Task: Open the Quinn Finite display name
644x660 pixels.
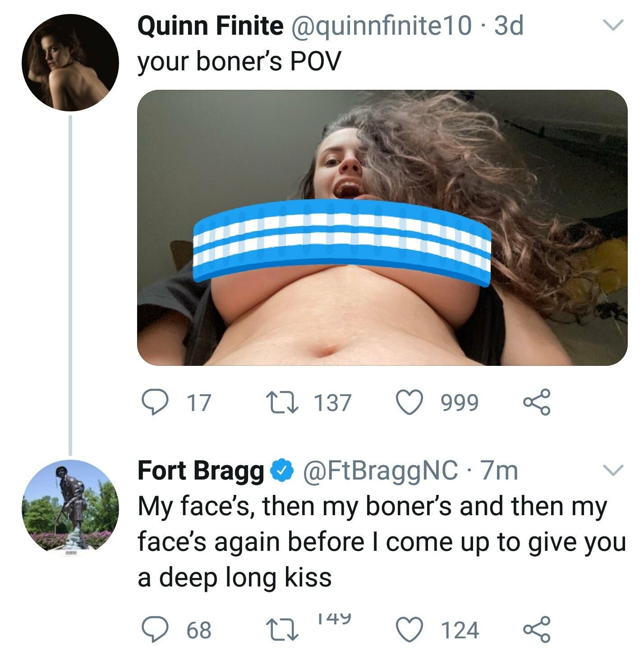Action: click(210, 26)
